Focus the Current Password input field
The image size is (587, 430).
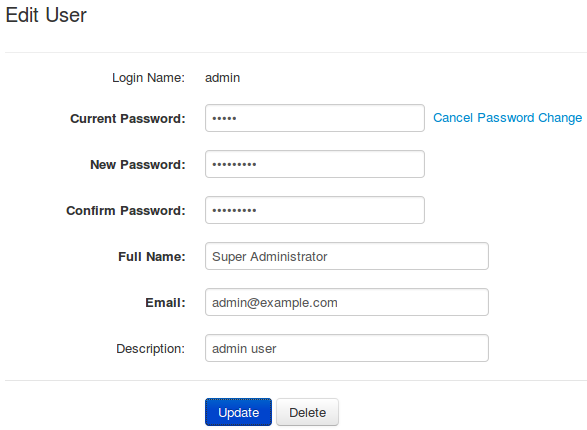[x=315, y=118]
